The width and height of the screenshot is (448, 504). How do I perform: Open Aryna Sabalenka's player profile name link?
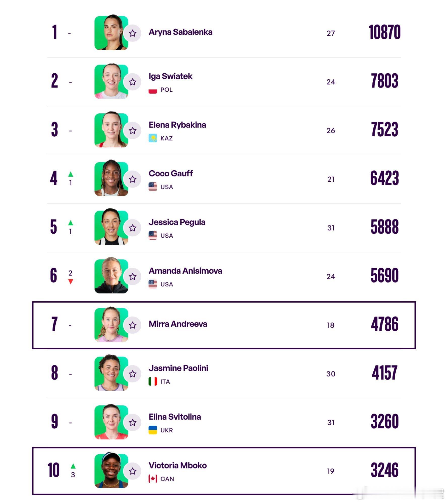click(x=180, y=32)
